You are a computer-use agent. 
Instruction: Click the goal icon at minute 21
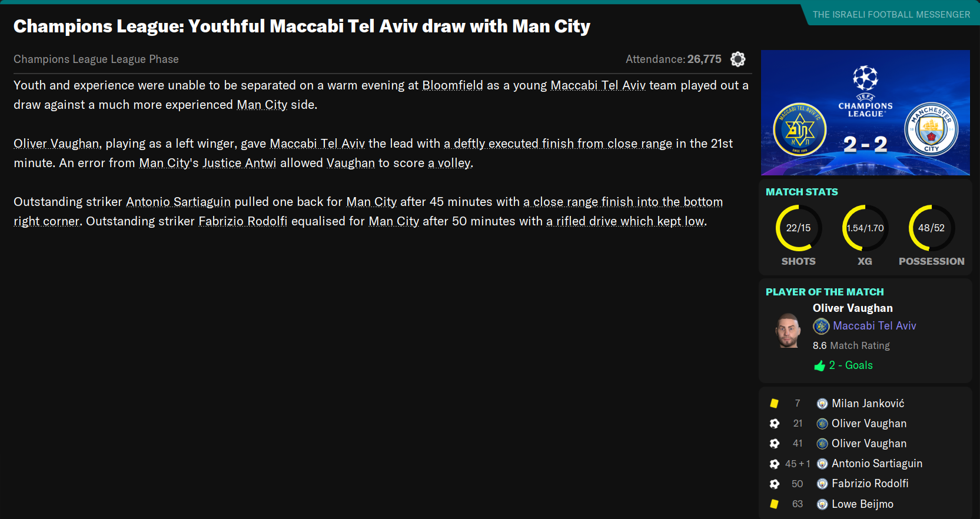pos(775,424)
